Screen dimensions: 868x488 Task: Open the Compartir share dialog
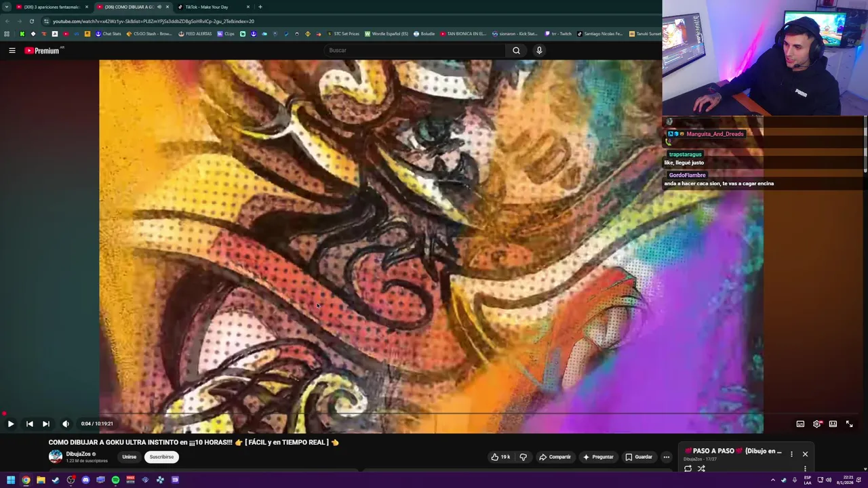(x=555, y=457)
